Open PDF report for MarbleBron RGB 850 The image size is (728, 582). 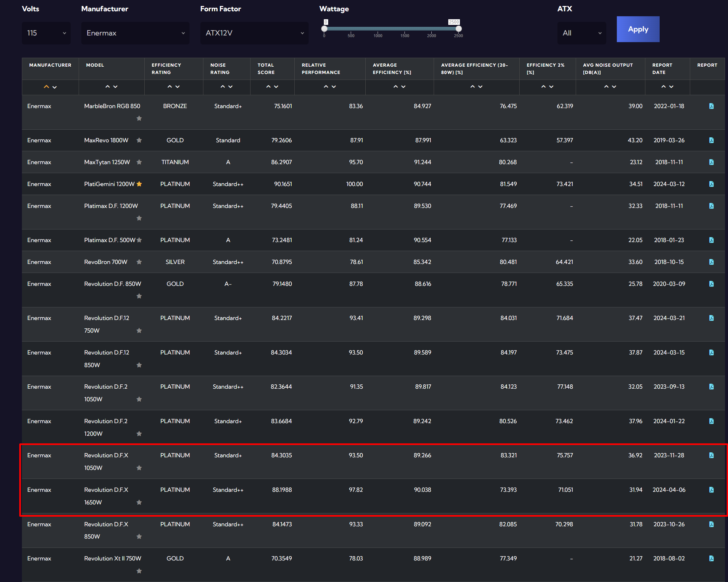[x=711, y=106]
